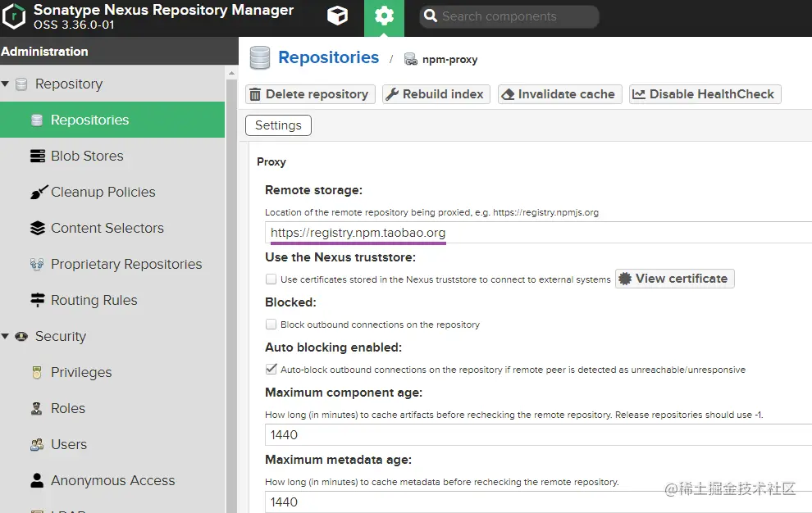Click the Administration sidebar header

click(x=119, y=52)
